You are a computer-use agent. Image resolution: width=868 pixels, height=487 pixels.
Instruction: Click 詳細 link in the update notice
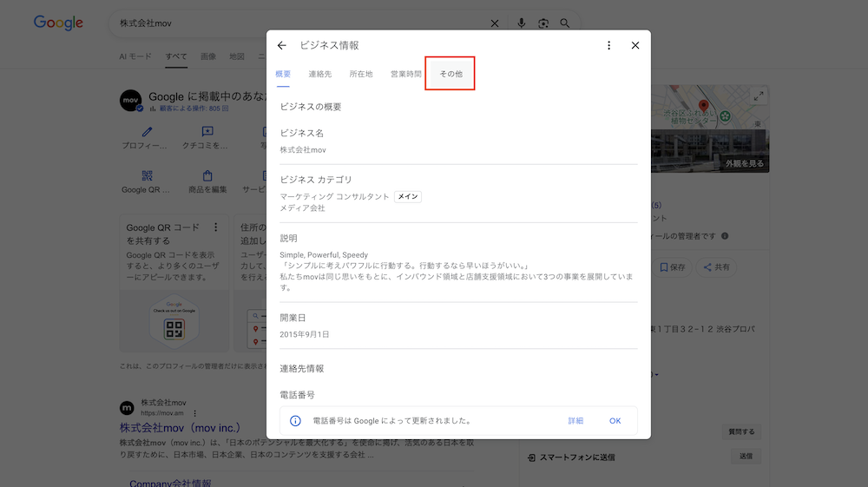(x=575, y=421)
